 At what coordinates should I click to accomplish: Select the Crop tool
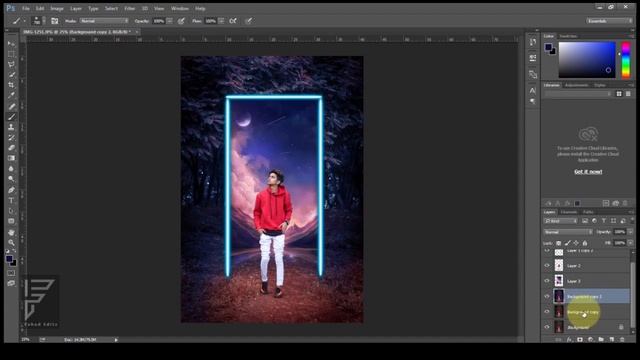point(11,84)
